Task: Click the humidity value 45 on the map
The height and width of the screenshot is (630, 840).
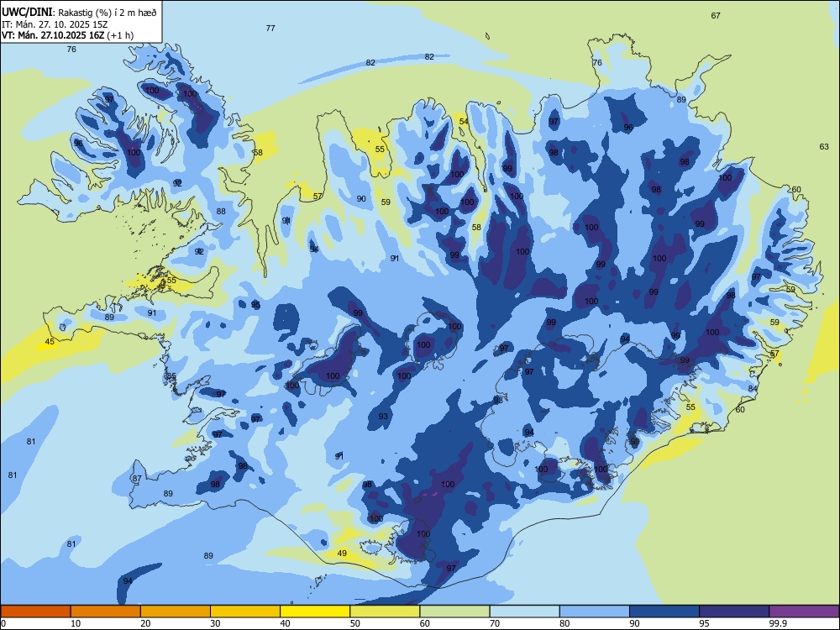Action: coord(50,342)
